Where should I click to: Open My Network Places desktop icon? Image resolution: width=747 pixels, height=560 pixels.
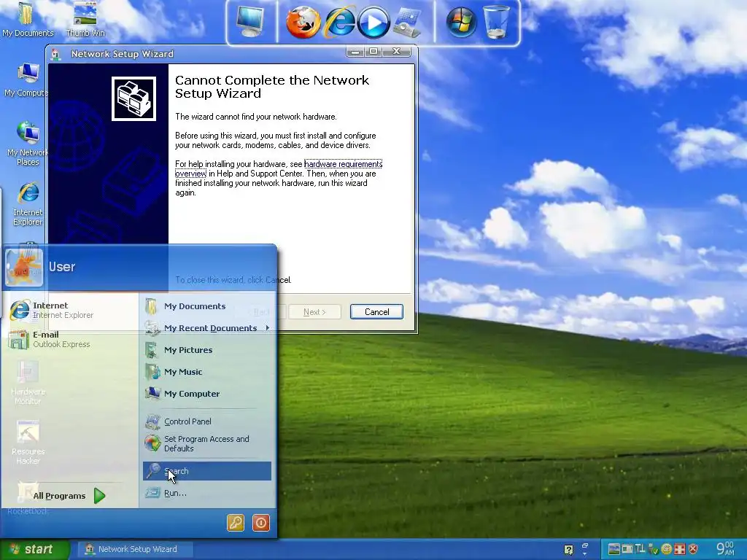(28, 144)
